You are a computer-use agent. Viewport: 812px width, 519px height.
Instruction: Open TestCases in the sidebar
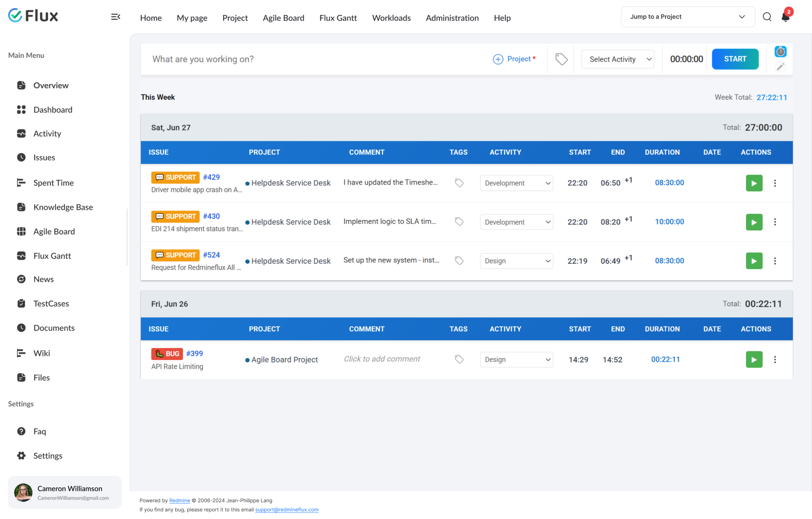coord(51,303)
